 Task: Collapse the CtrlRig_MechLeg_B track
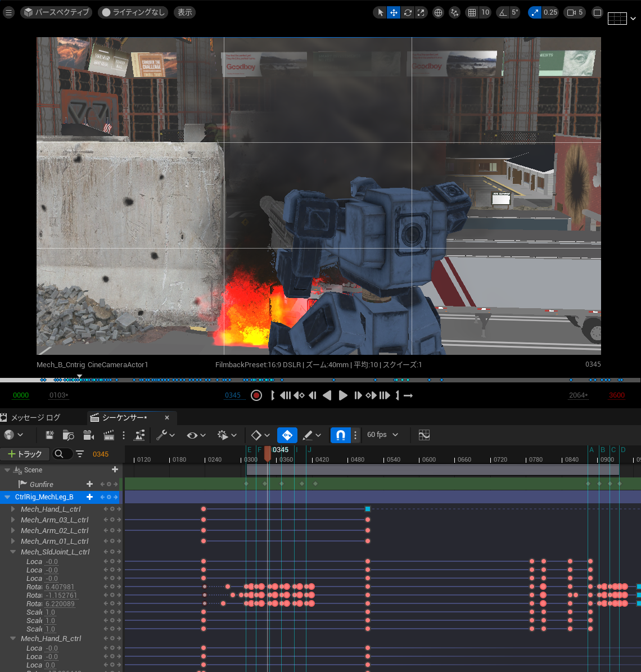7,497
